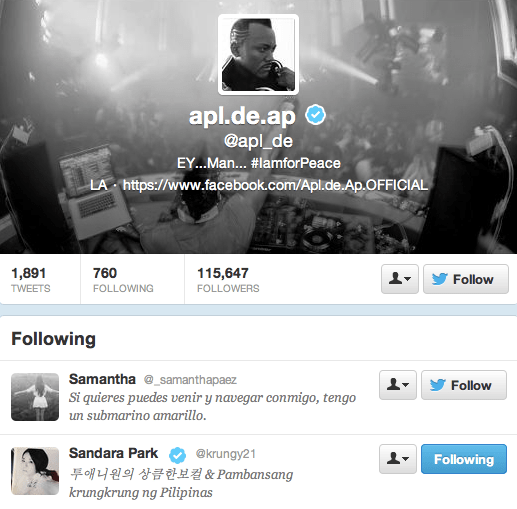517x509 pixels.
Task: Open the 760 Following stat
Action: tap(123, 280)
